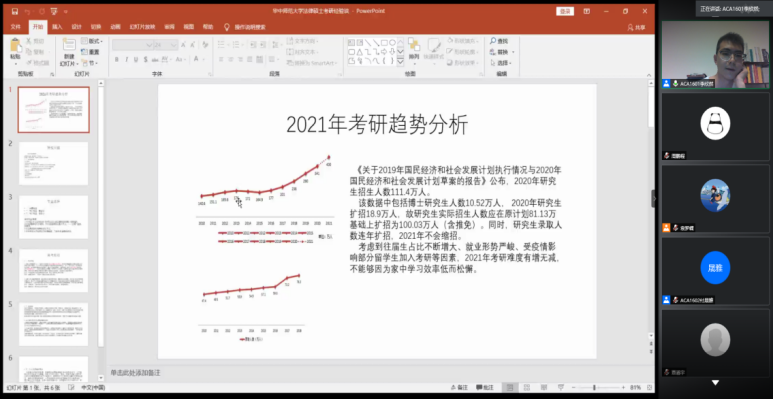Click the zoom slider handle in the status bar
This screenshot has height=399, width=773.
(594, 388)
